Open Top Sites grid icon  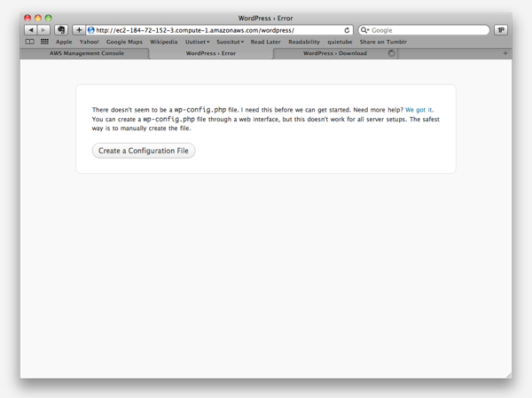(x=44, y=42)
